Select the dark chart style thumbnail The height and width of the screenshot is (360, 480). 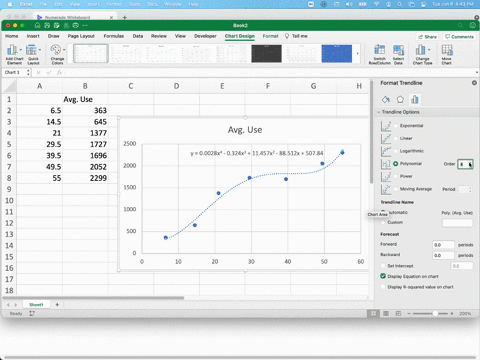266,54
